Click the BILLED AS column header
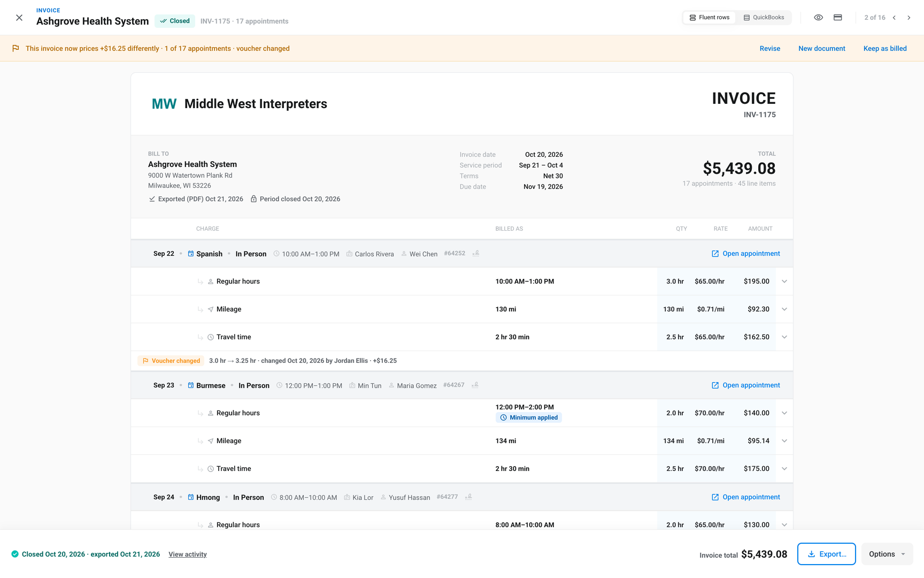The height and width of the screenshot is (578, 924). point(509,229)
